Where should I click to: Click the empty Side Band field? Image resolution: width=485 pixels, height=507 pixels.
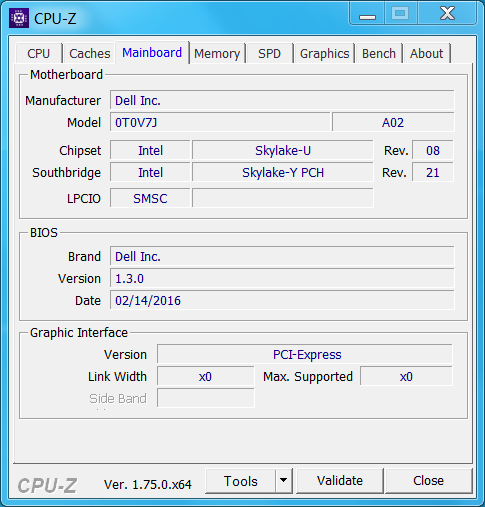coord(205,398)
